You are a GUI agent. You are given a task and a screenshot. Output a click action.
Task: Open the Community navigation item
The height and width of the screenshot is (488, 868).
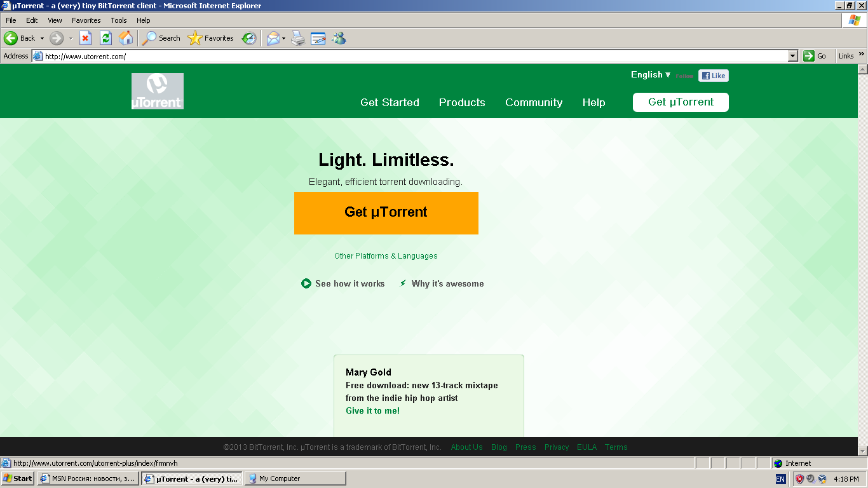tap(534, 102)
